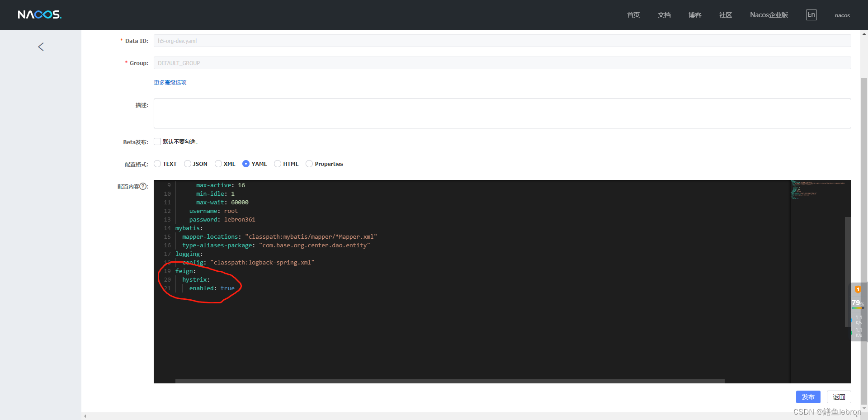The image size is (868, 420).
Task: Open the Nacos企业版 menu item
Action: pyautogui.click(x=769, y=15)
